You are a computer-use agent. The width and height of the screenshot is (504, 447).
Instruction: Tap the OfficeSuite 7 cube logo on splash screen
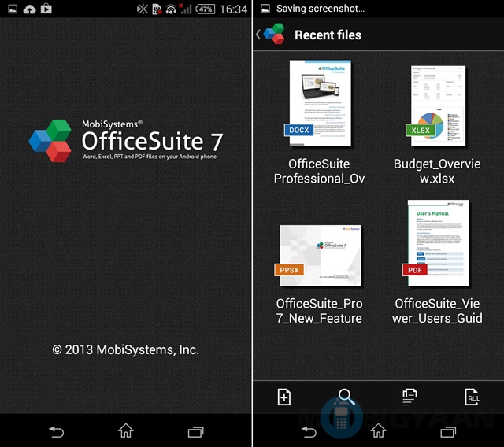click(50, 141)
